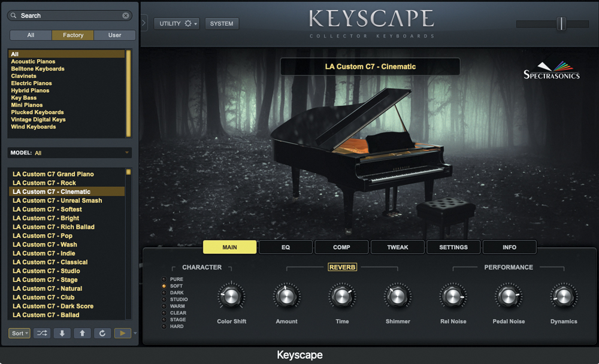This screenshot has width=599, height=364.
Task: Select the DARK character option
Action: pyautogui.click(x=173, y=293)
